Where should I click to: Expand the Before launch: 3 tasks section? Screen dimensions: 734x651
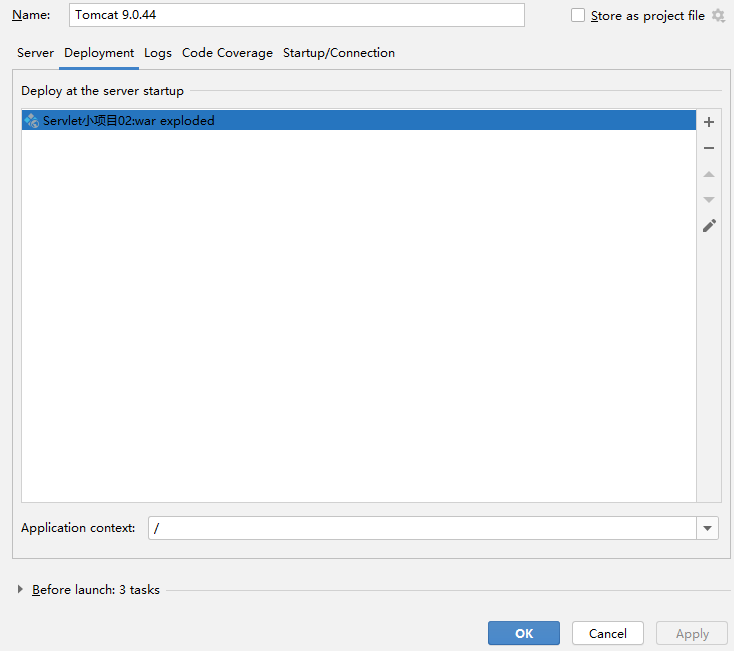coord(20,589)
